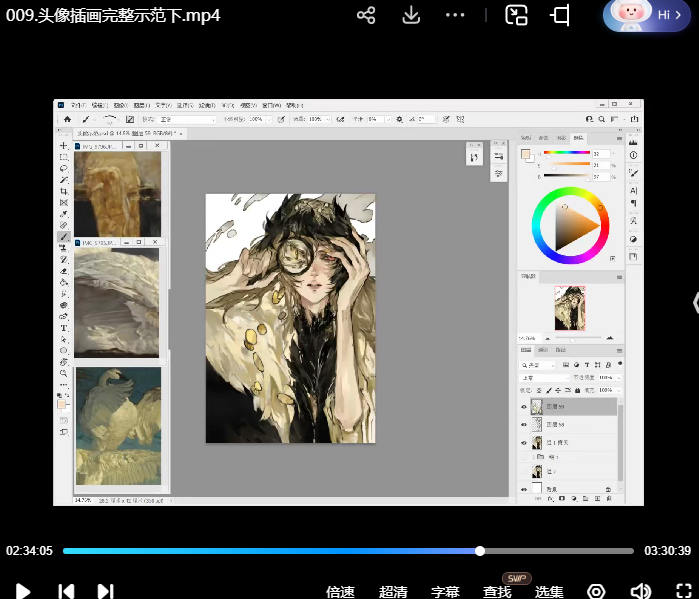This screenshot has height=599, width=699.
Task: Play the video
Action: tap(22, 591)
